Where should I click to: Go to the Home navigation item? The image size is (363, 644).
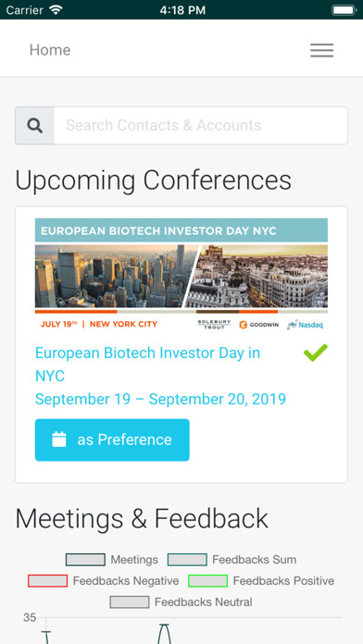tap(50, 50)
